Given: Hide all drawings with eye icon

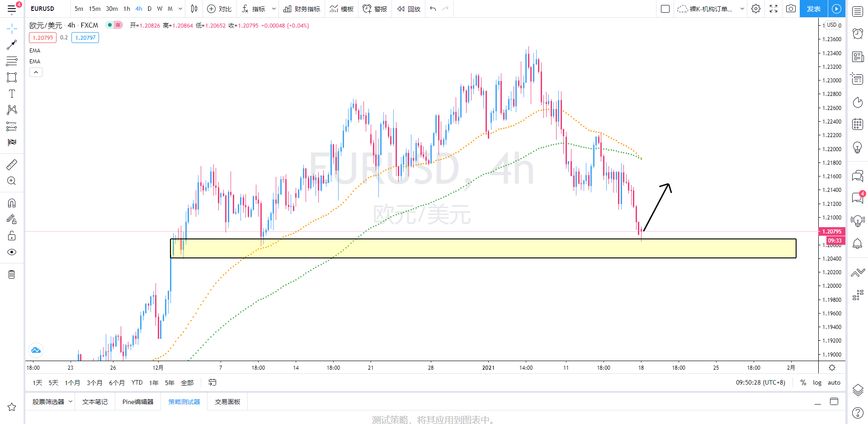Looking at the screenshot, I should point(12,252).
